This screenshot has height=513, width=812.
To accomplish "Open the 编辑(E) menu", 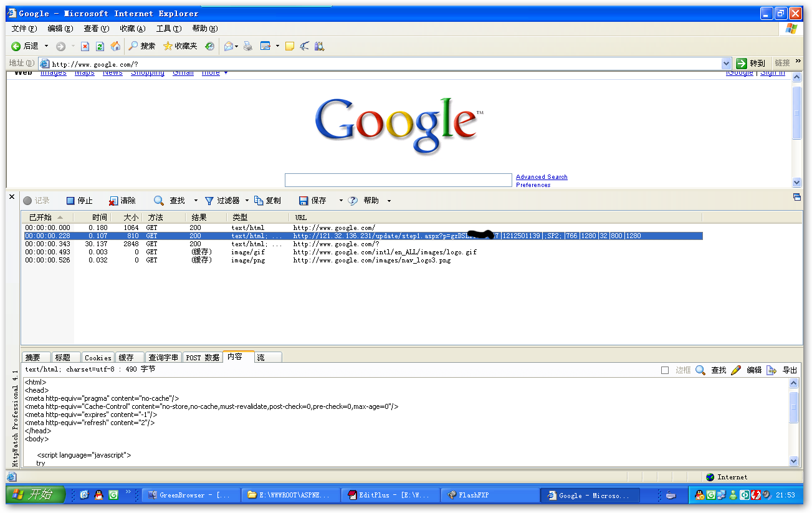I will coord(60,29).
